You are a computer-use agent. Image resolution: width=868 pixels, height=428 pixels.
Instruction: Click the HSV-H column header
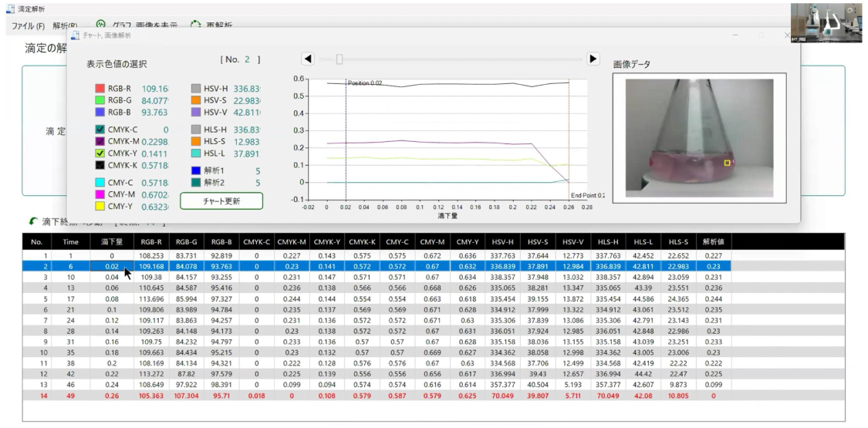coord(504,241)
